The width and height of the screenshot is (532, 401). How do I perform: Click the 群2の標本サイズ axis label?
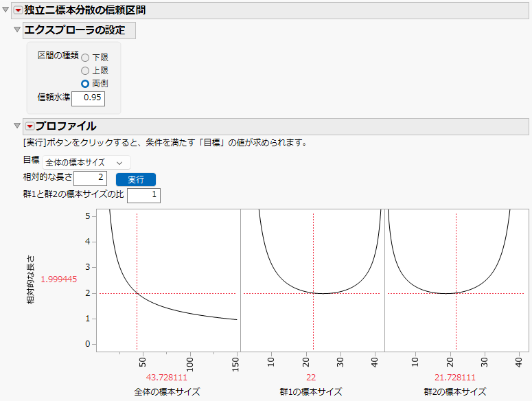pos(455,392)
